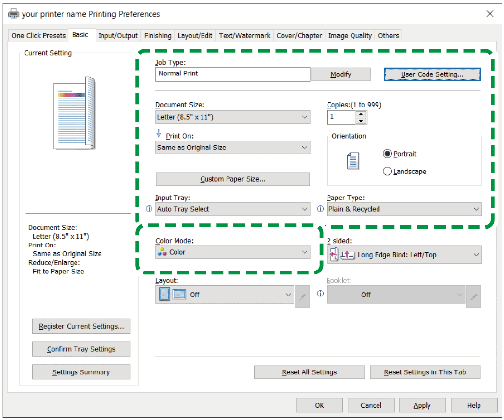Click the info icon beside Paper Type
The height and width of the screenshot is (420, 504).
click(x=320, y=209)
